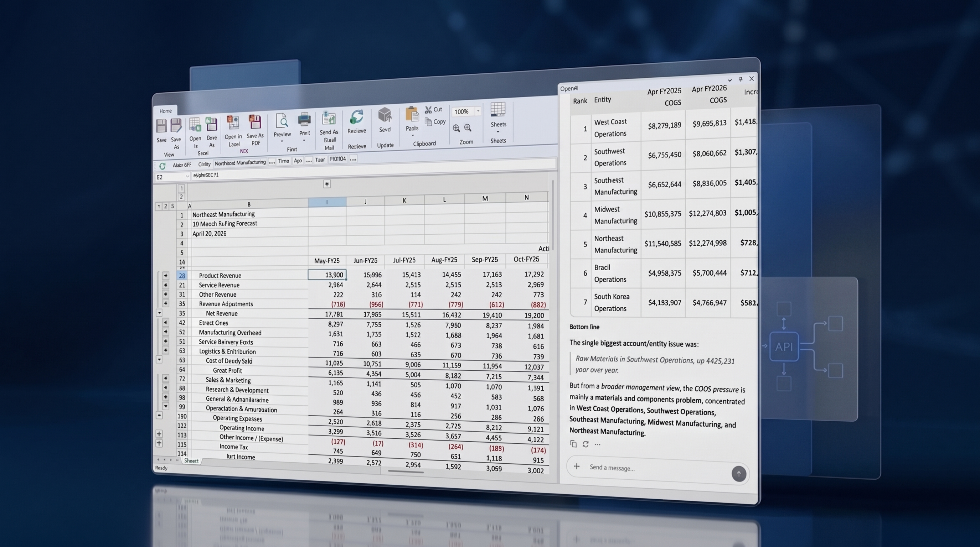Click column K header
This screenshot has height=547, width=980.
(404, 200)
